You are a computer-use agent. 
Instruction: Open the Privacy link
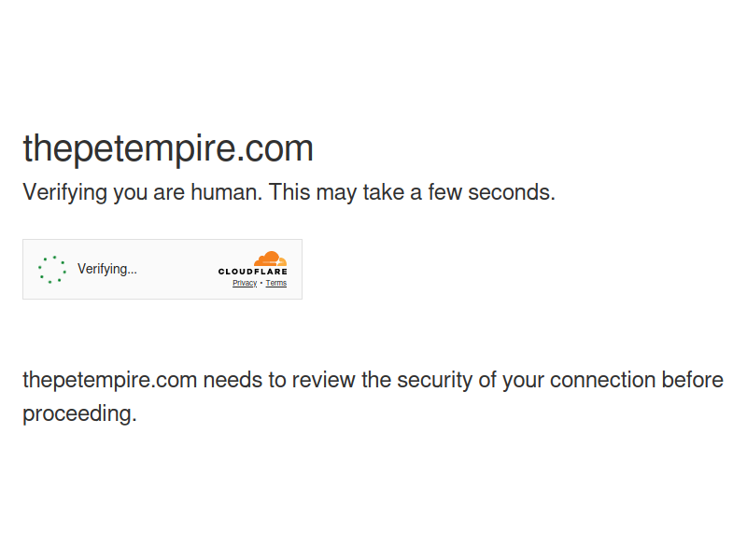(245, 283)
